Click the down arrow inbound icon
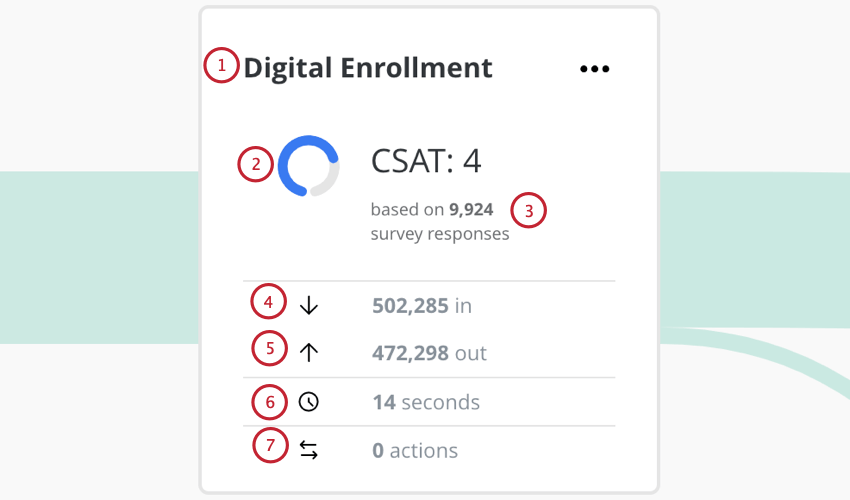 (x=308, y=306)
